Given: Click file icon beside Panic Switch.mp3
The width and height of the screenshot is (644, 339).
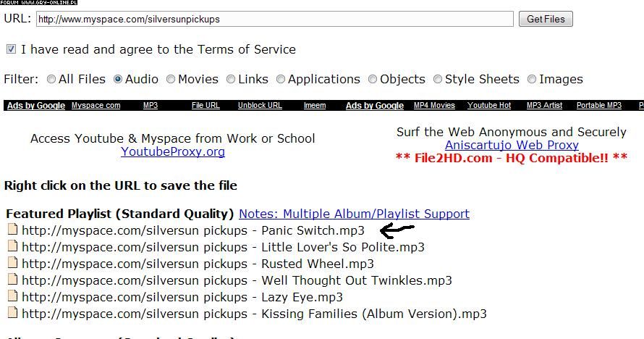Looking at the screenshot, I should pyautogui.click(x=12, y=230).
